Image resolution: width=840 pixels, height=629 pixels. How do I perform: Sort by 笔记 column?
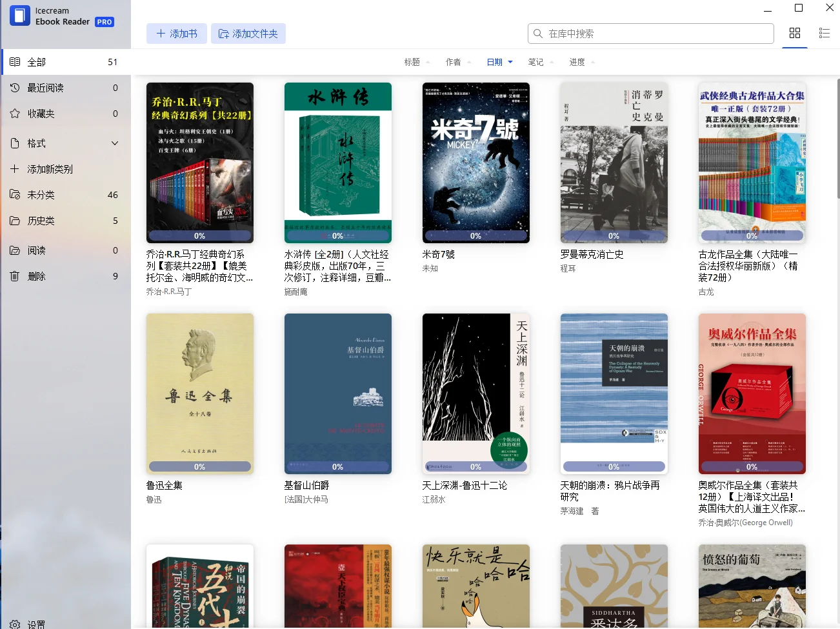pos(541,62)
